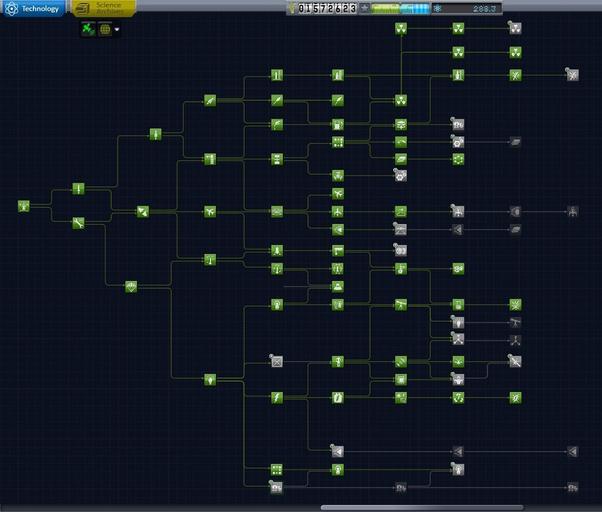Select the green crane Actuators node
The width and height of the screenshot is (602, 512).
coord(338,251)
